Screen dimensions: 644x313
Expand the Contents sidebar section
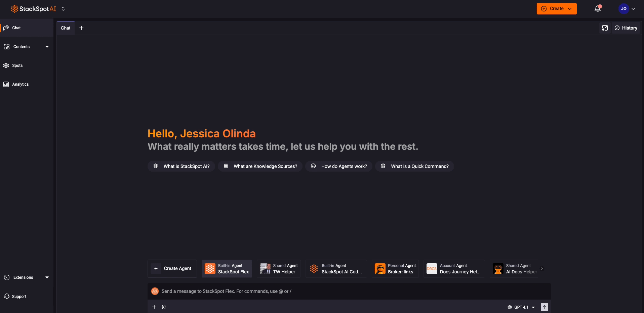coord(47,47)
